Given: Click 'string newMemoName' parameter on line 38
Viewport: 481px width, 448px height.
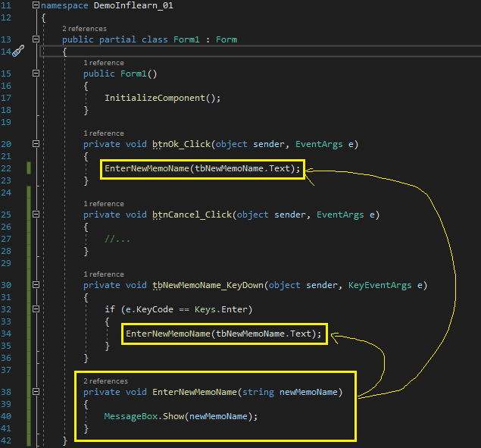Looking at the screenshot, I should (290, 392).
